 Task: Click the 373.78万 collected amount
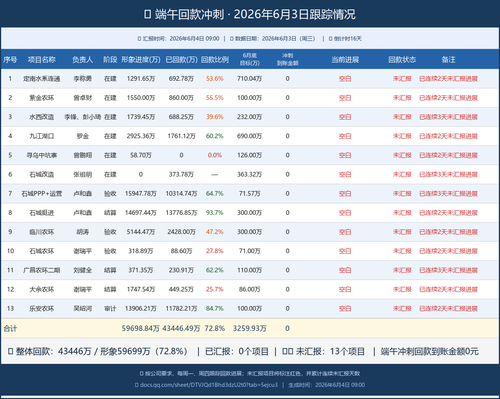click(181, 174)
